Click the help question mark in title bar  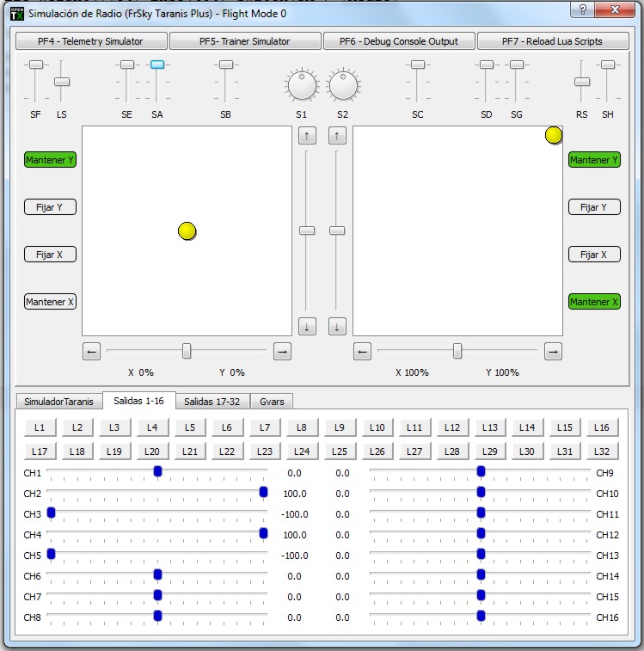point(584,9)
